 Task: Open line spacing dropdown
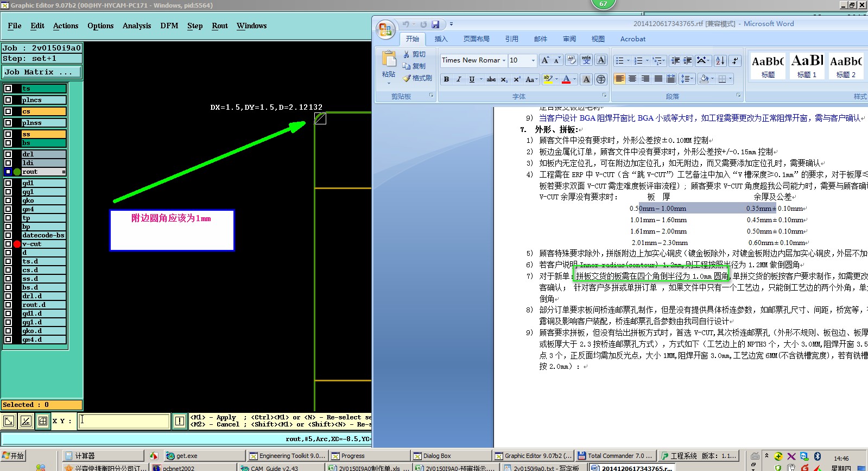687,79
